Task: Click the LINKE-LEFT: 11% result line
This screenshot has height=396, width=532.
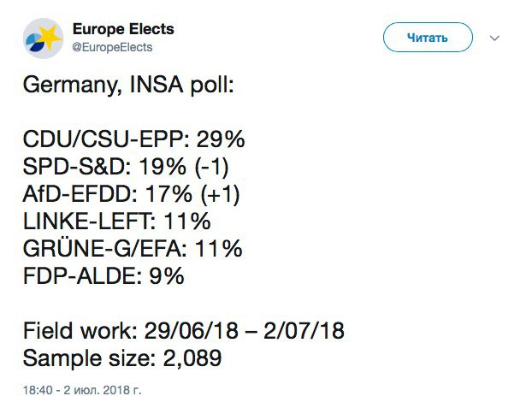Action: click(116, 222)
